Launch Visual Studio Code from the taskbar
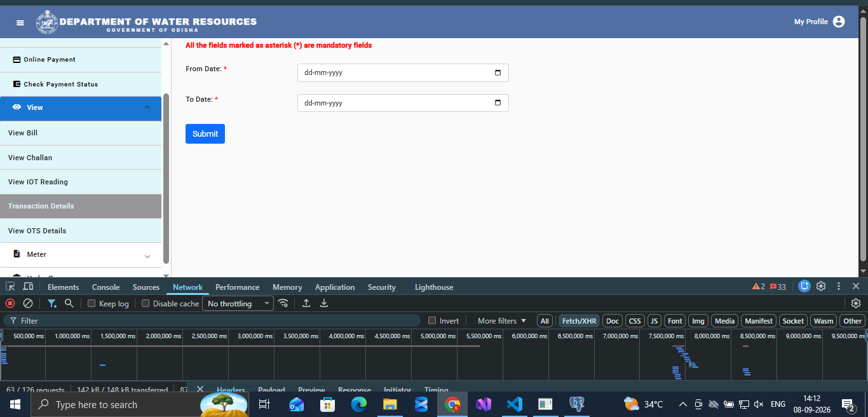The width and height of the screenshot is (868, 417). tap(514, 404)
